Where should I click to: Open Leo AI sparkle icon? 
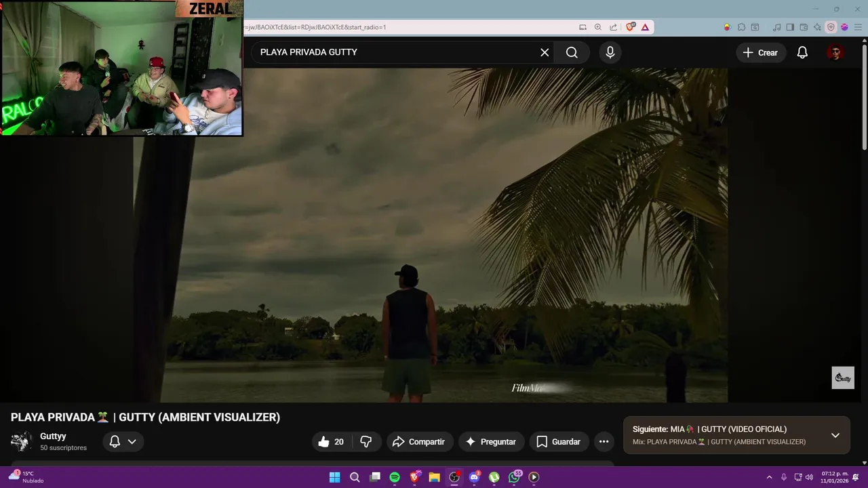(817, 27)
